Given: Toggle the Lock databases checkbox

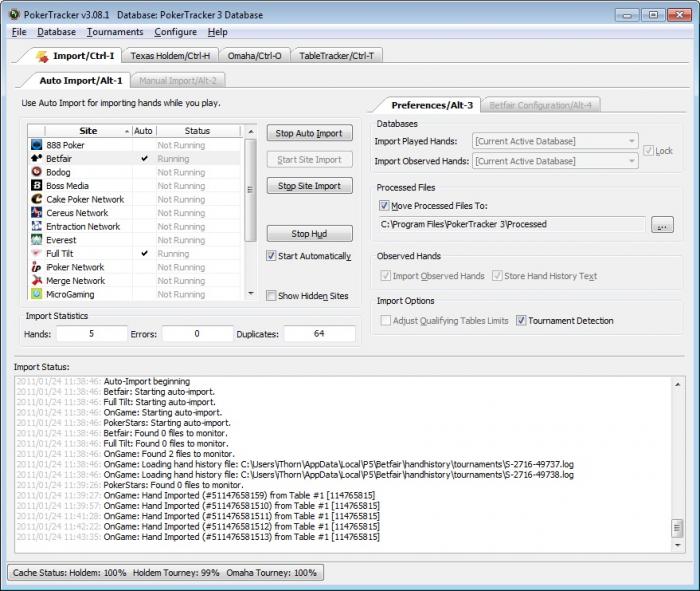Looking at the screenshot, I should (648, 151).
